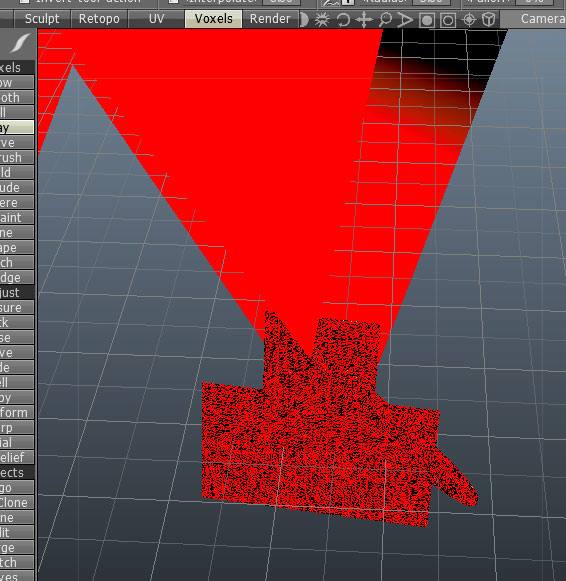Click the sideways triangle perspective icon
Screen dimensions: 566x581
point(405,20)
